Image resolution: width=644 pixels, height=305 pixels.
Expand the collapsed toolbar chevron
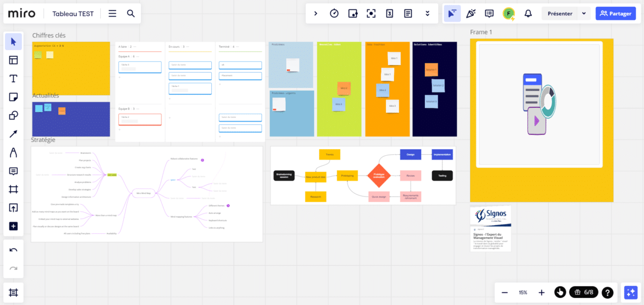click(315, 14)
